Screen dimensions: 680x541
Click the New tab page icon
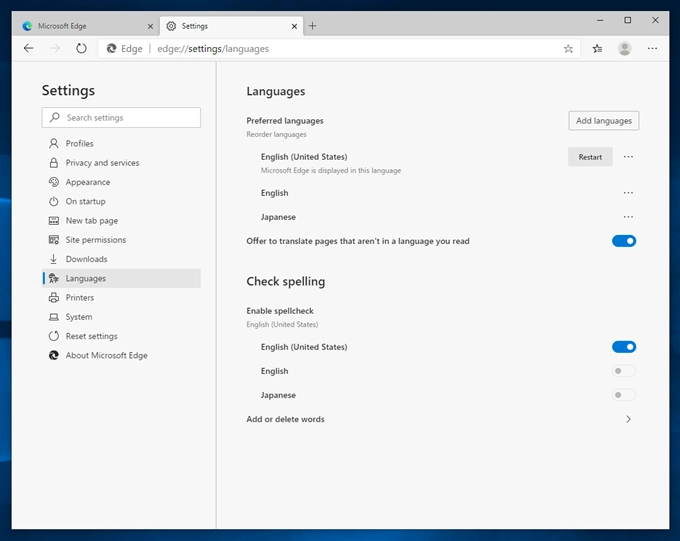pos(53,220)
